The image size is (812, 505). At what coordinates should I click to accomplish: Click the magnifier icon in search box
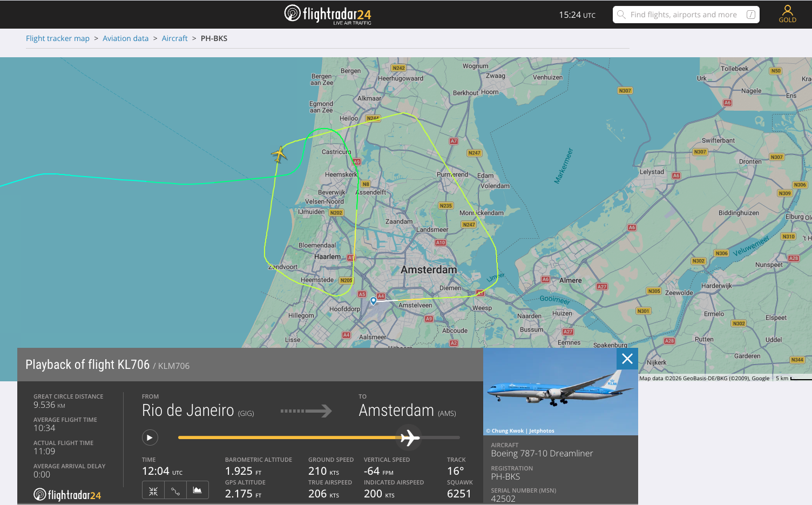pos(621,15)
